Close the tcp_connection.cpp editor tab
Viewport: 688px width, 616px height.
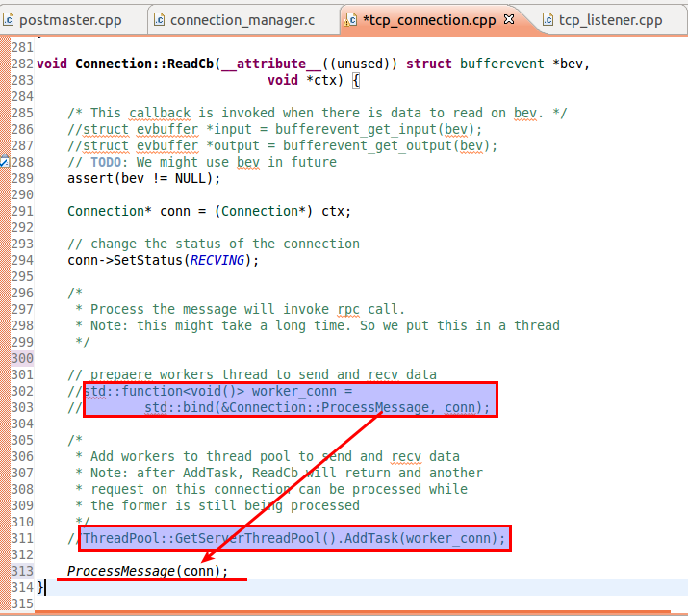pos(510,19)
